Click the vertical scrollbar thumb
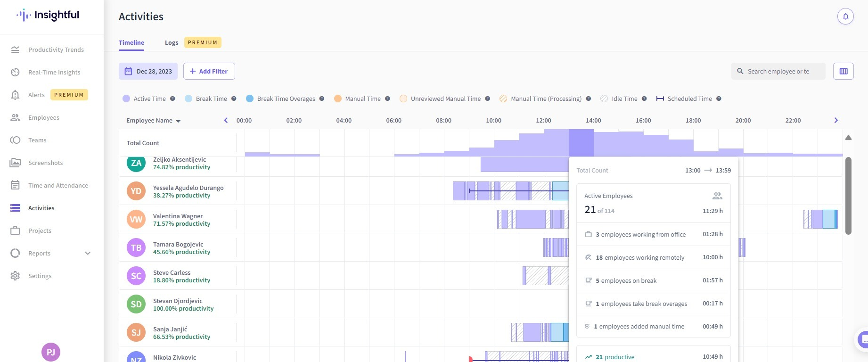The height and width of the screenshot is (362, 868). 848,196
